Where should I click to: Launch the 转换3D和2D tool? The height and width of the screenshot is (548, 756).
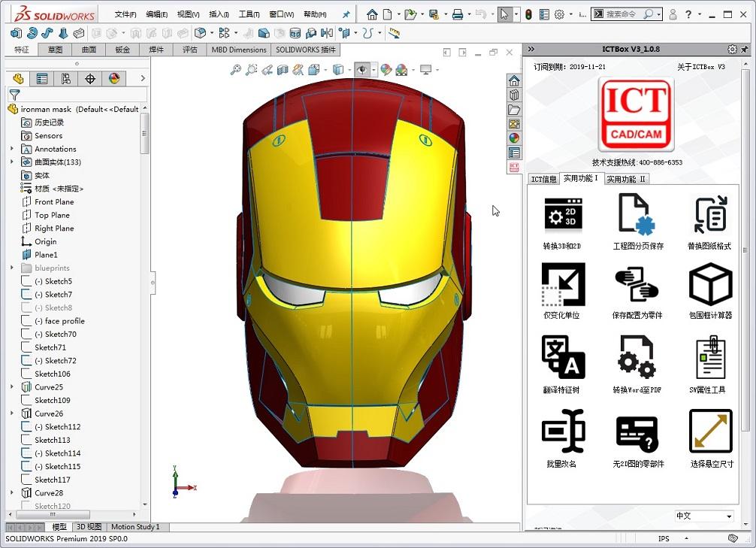click(x=562, y=222)
